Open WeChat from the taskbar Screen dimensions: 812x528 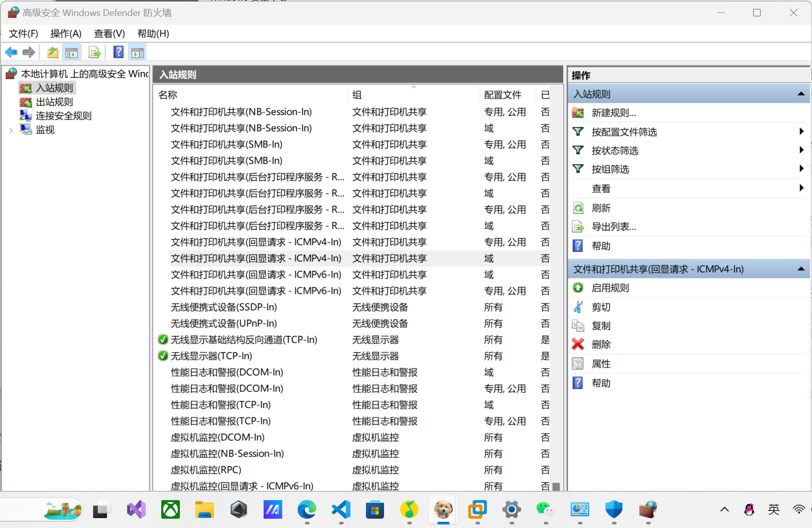[x=545, y=510]
